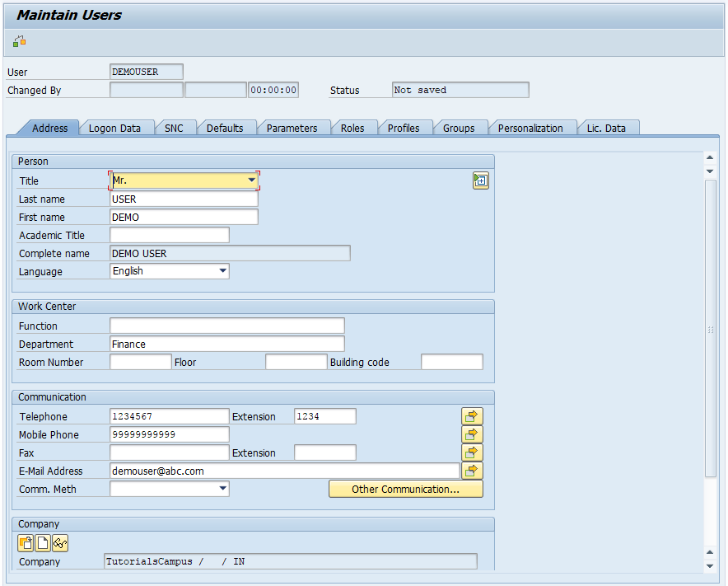Screen dimensions: 728x586
Task: Click arrow icon next to E-Mail Address field
Action: pos(472,471)
